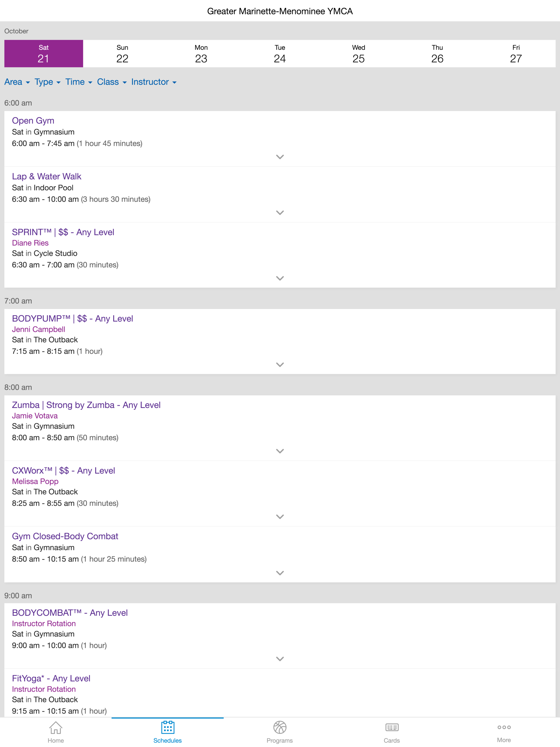
Task: Open the More dots icon
Action: (x=504, y=727)
